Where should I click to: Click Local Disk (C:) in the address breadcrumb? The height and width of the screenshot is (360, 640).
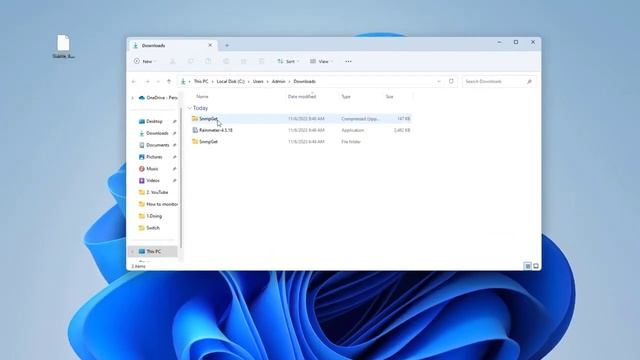tap(231, 82)
